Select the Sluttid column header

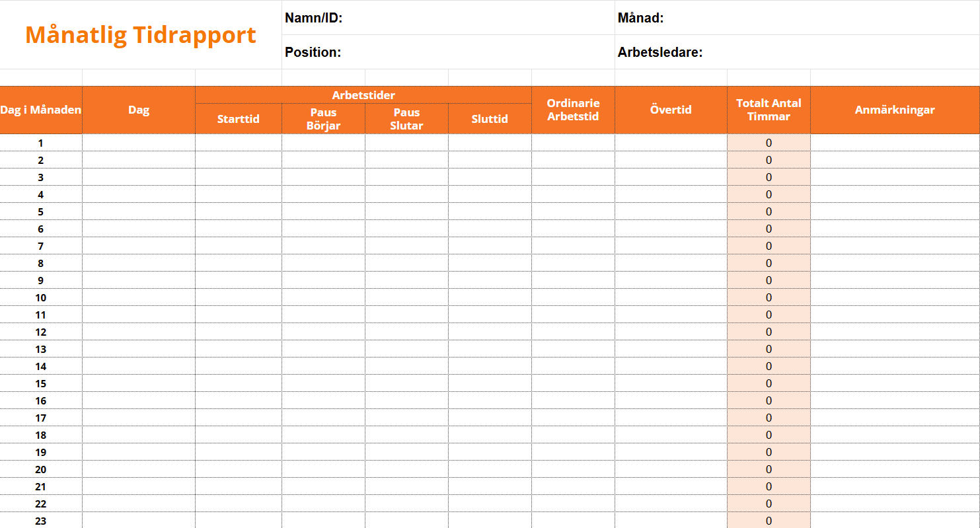[490, 119]
